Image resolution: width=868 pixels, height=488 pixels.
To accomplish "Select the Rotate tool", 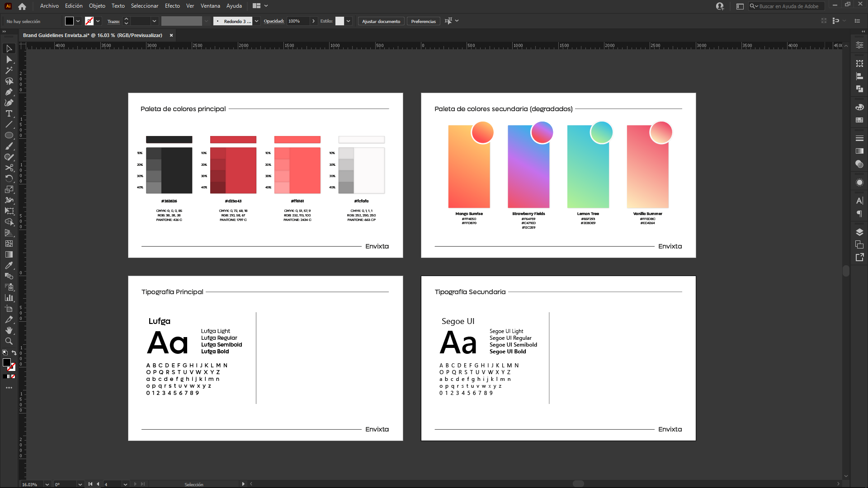I will click(9, 178).
